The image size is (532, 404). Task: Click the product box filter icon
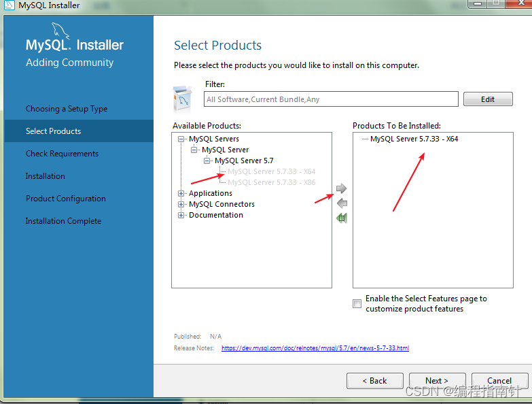coord(182,99)
